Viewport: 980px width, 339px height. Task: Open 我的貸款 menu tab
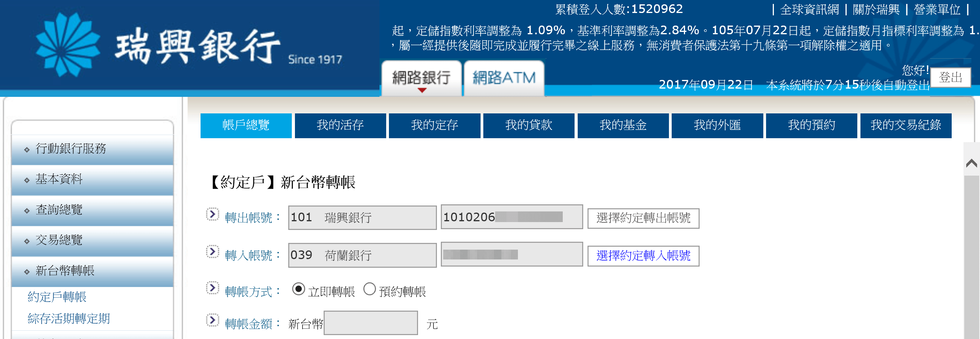point(529,126)
